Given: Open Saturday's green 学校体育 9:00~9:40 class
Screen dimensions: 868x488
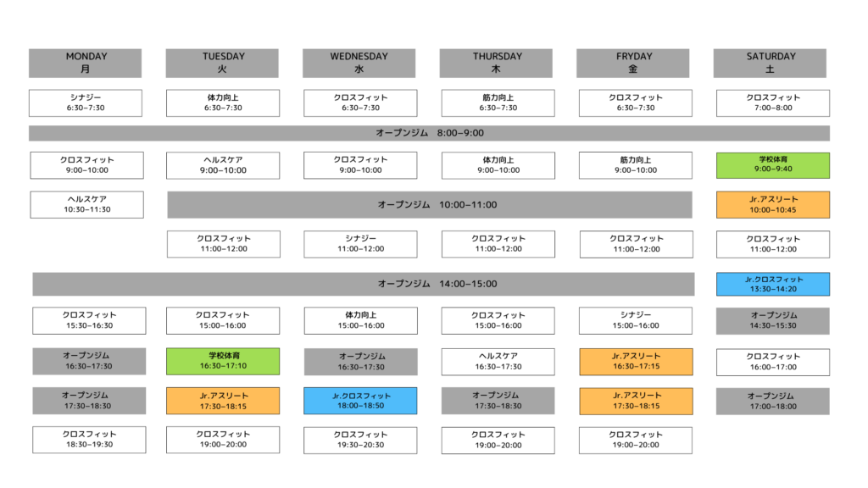Looking at the screenshot, I should tap(772, 165).
